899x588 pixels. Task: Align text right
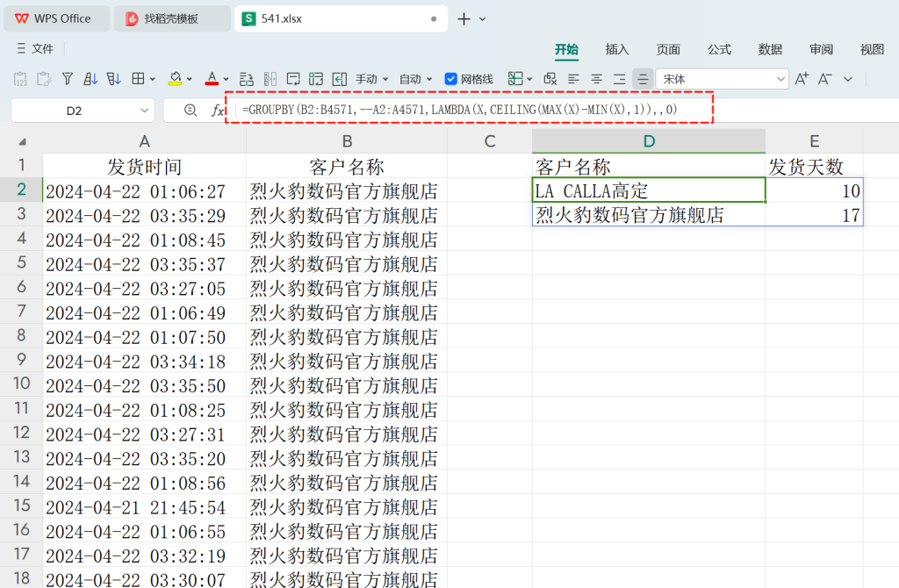click(x=619, y=79)
